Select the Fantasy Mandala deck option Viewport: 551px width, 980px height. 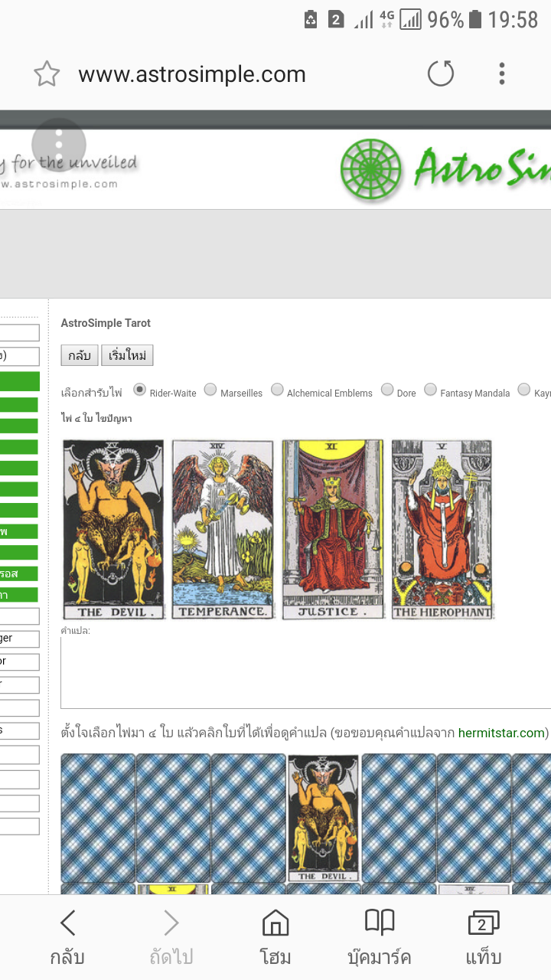[430, 390]
